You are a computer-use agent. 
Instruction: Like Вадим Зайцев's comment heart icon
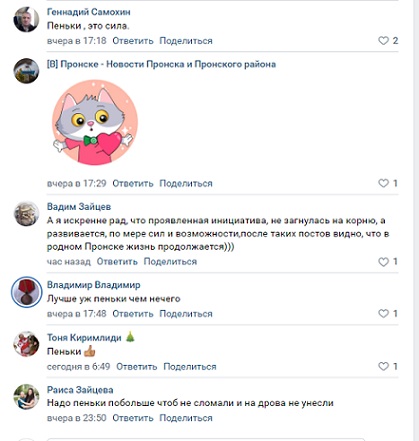pos(383,262)
